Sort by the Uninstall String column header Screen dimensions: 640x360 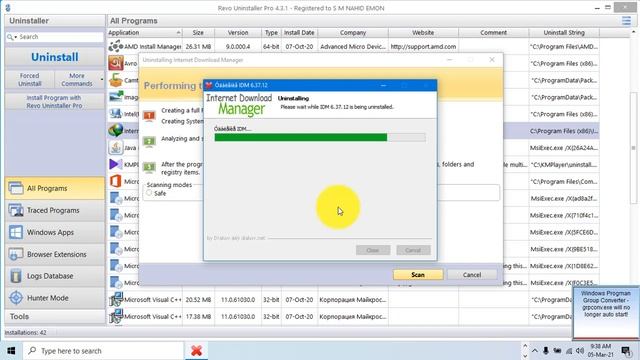coord(564,33)
